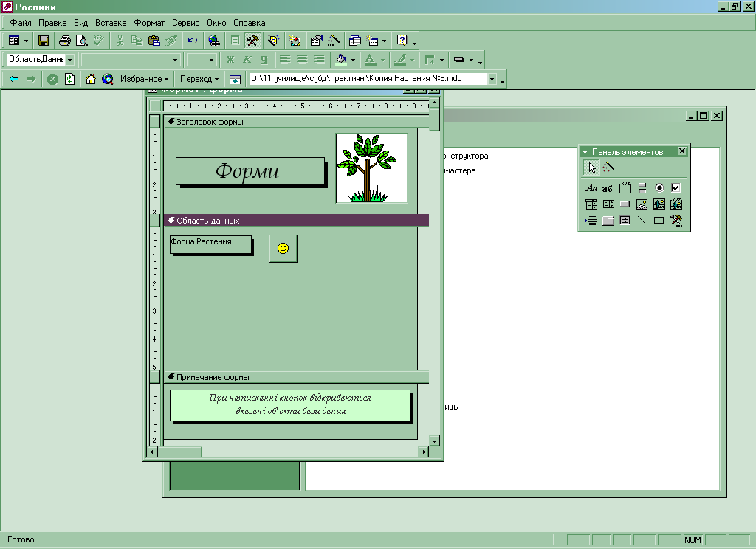Open the Формат menu
Viewport: 756px width, 549px height.
149,23
